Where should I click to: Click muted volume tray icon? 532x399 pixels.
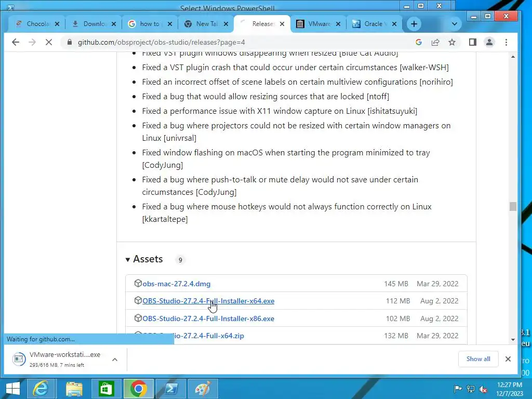pos(483,389)
